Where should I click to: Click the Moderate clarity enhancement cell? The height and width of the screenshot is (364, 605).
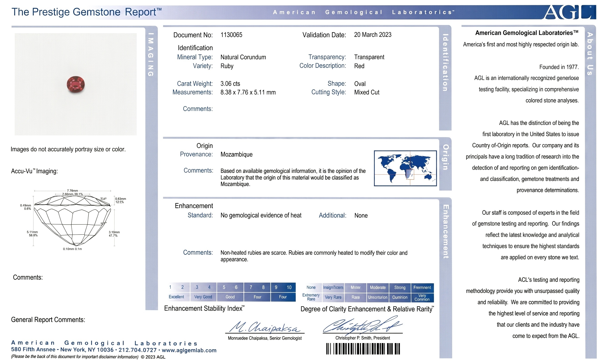[x=378, y=288]
